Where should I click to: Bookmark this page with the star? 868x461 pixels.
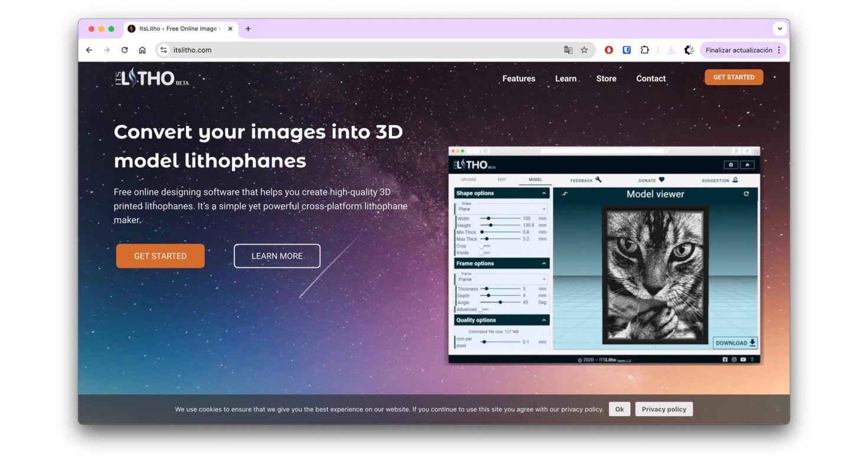584,50
